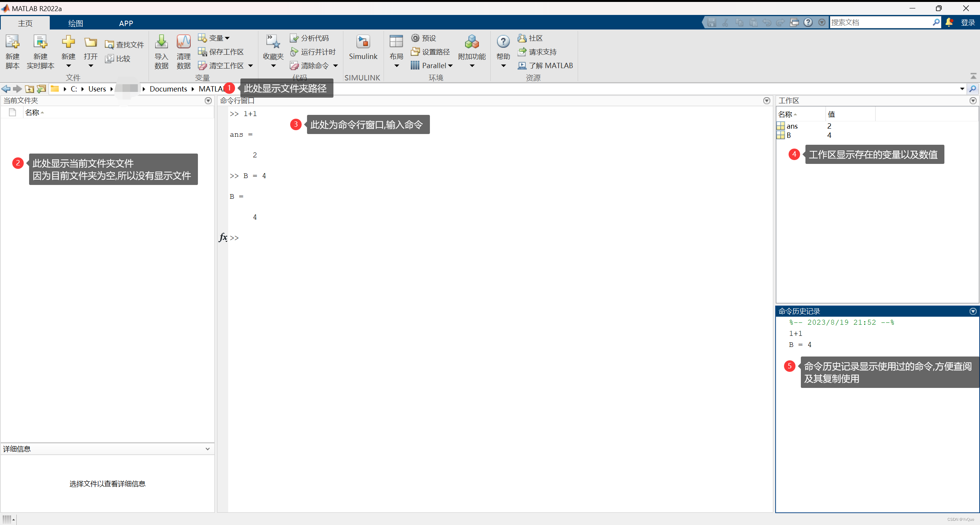Image resolution: width=980 pixels, height=525 pixels.
Task: Click the Documents path segment
Action: point(168,89)
